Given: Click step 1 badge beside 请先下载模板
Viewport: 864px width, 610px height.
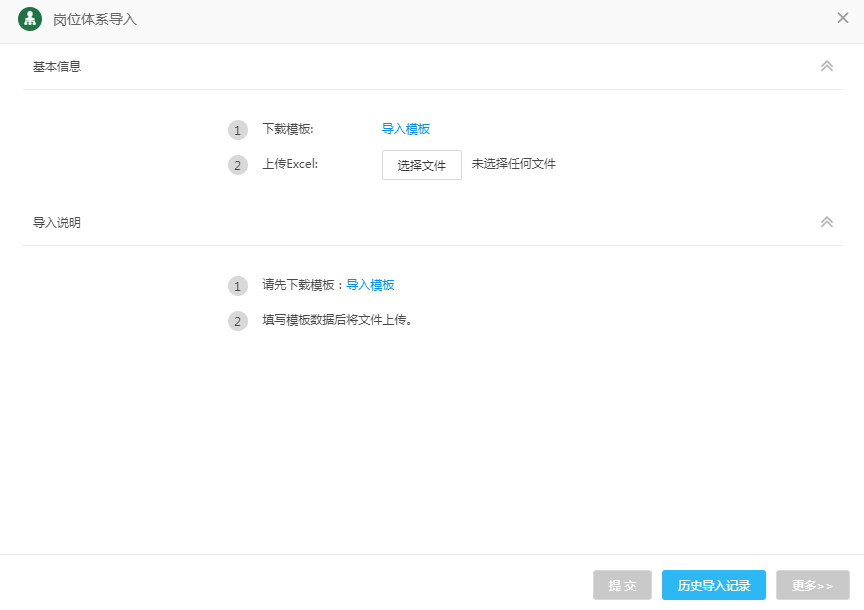Looking at the screenshot, I should pos(237,286).
